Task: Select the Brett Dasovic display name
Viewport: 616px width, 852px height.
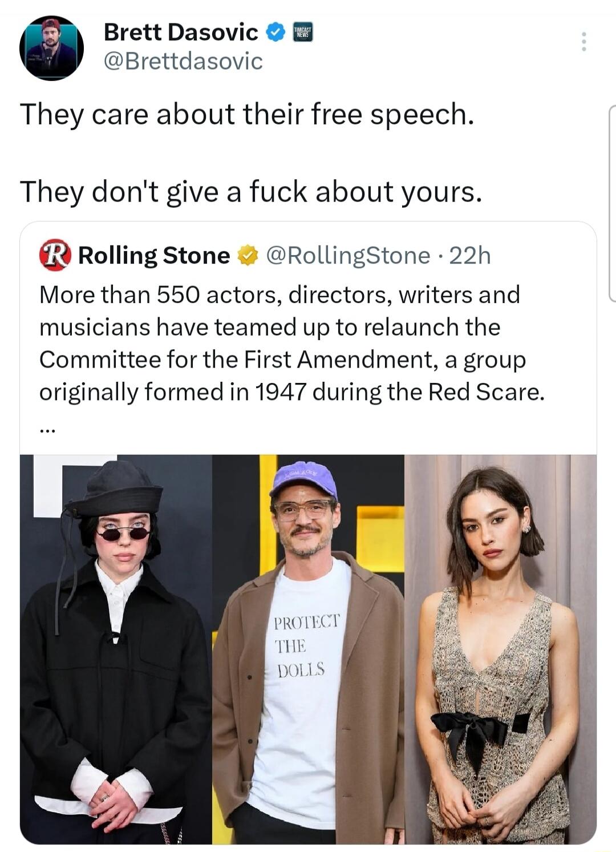Action: tap(180, 33)
